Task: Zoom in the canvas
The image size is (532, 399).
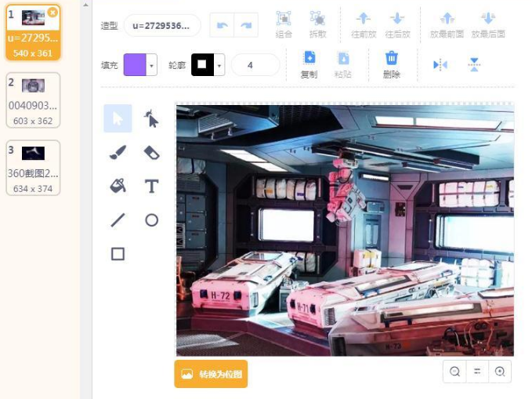Action: [x=500, y=372]
